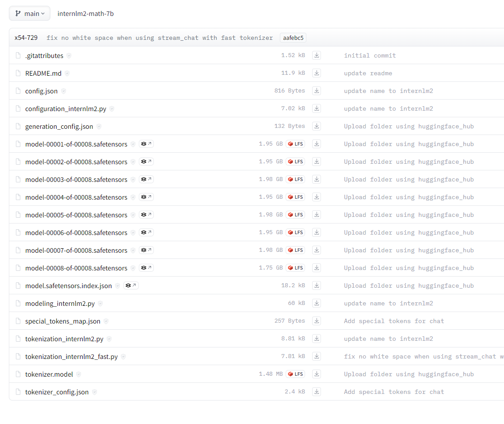Download the config.json file

(x=317, y=91)
